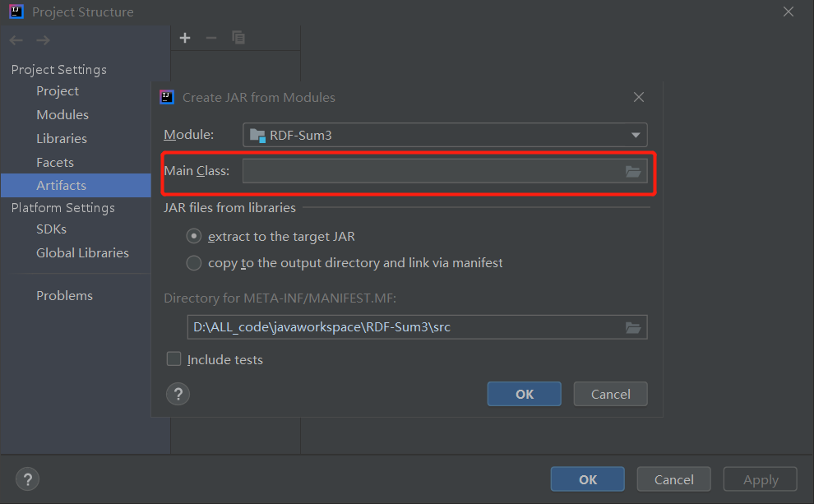Browse for the MANIFEST.MF directory via folder icon
This screenshot has height=504, width=814.
[x=633, y=327]
